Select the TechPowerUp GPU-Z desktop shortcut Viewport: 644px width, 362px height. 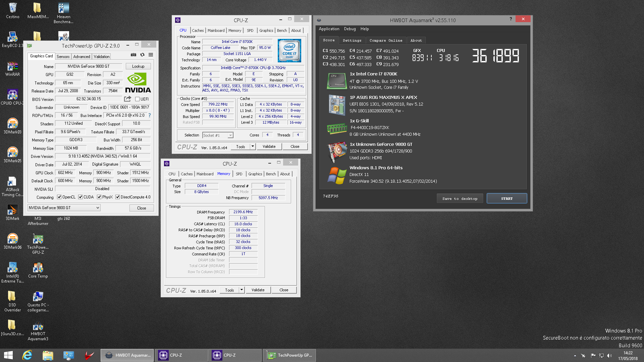coord(38,244)
